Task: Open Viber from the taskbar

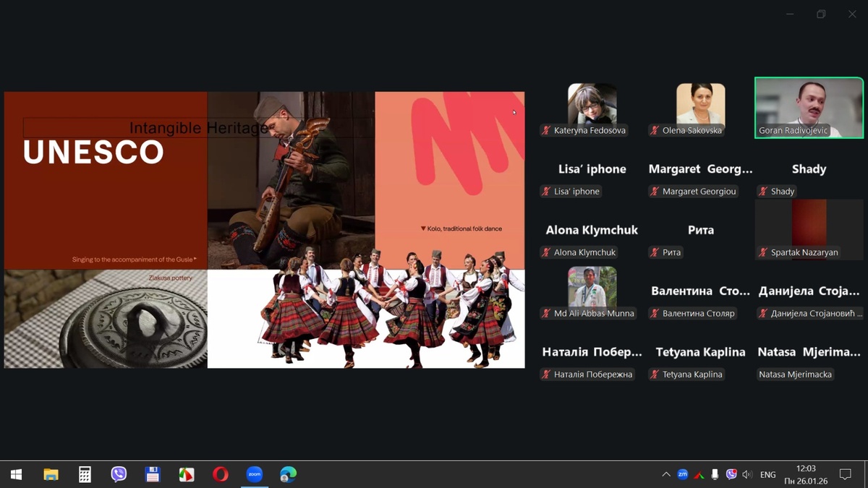Action: [x=119, y=474]
